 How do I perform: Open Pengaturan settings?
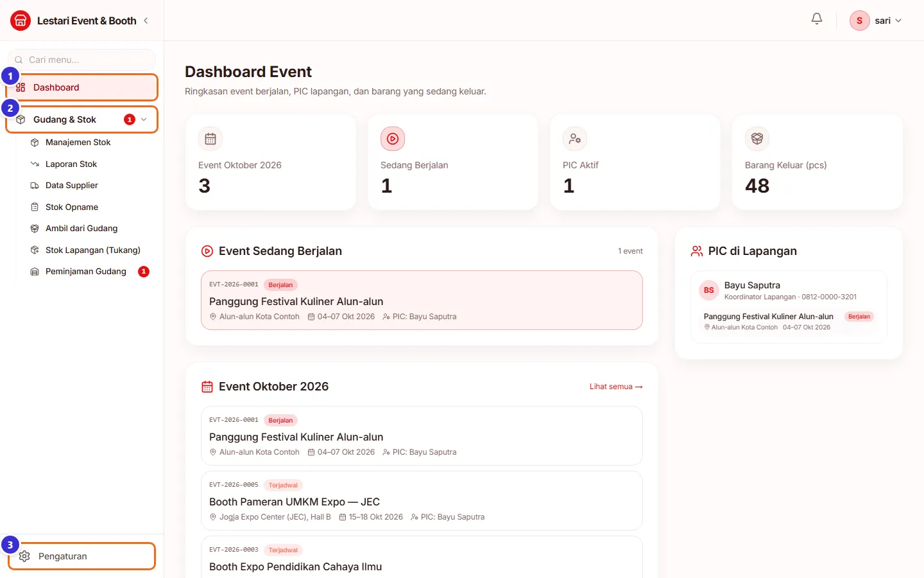pyautogui.click(x=82, y=556)
